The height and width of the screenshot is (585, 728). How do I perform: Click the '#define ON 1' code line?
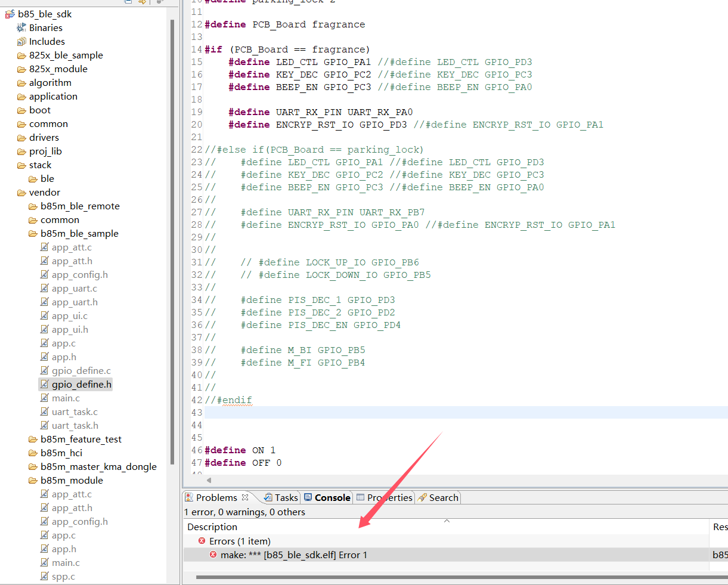240,450
